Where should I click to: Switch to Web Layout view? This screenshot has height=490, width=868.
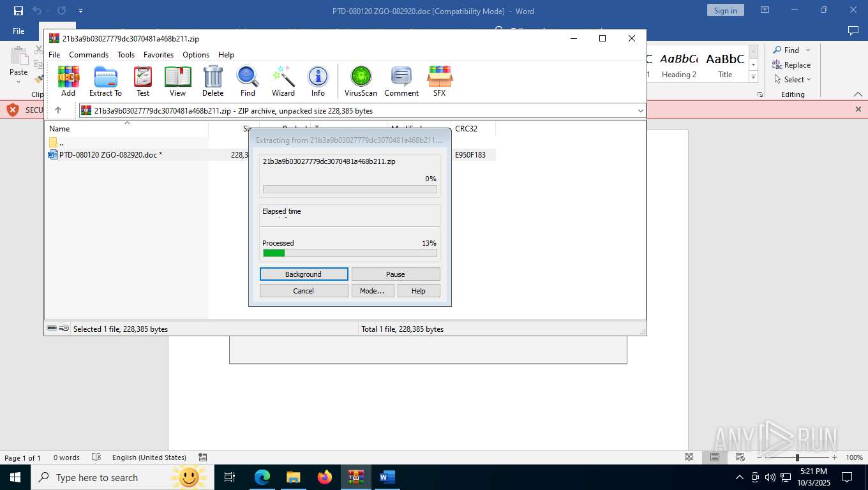740,457
